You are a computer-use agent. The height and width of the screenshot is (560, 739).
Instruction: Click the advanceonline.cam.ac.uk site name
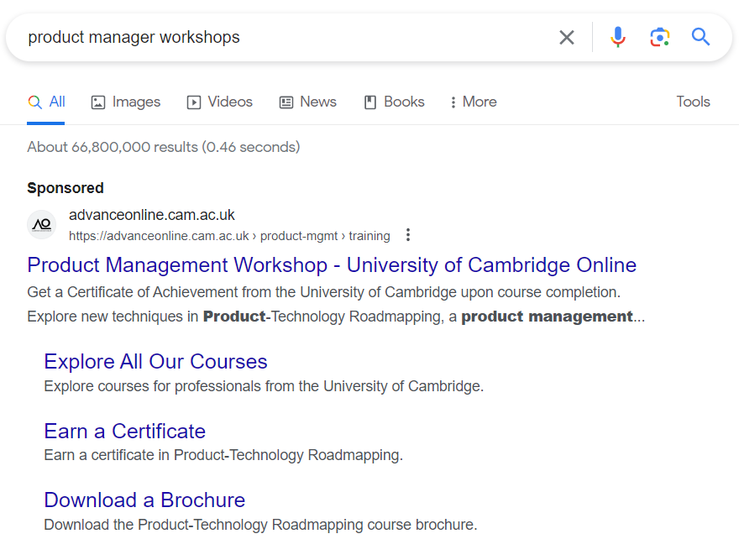pyautogui.click(x=152, y=215)
